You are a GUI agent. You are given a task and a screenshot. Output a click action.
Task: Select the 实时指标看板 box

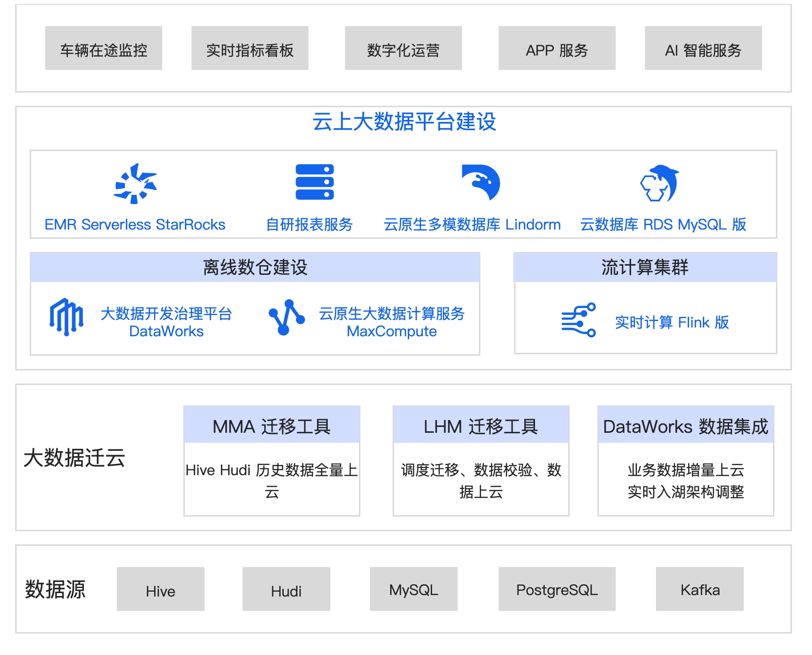250,48
